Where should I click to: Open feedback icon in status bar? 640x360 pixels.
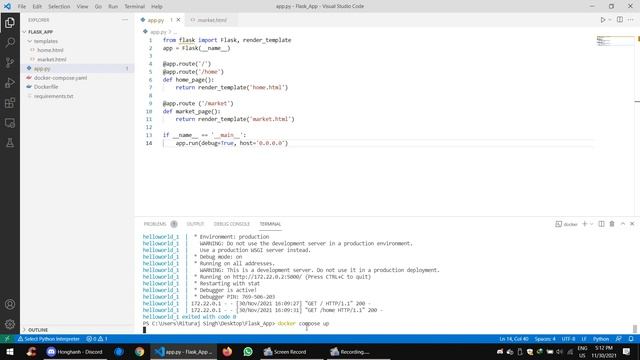619,339
